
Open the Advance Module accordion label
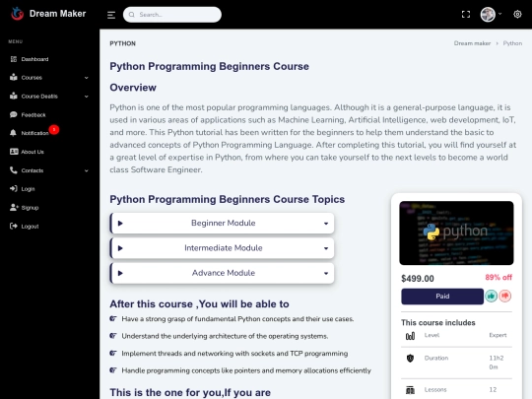point(224,273)
